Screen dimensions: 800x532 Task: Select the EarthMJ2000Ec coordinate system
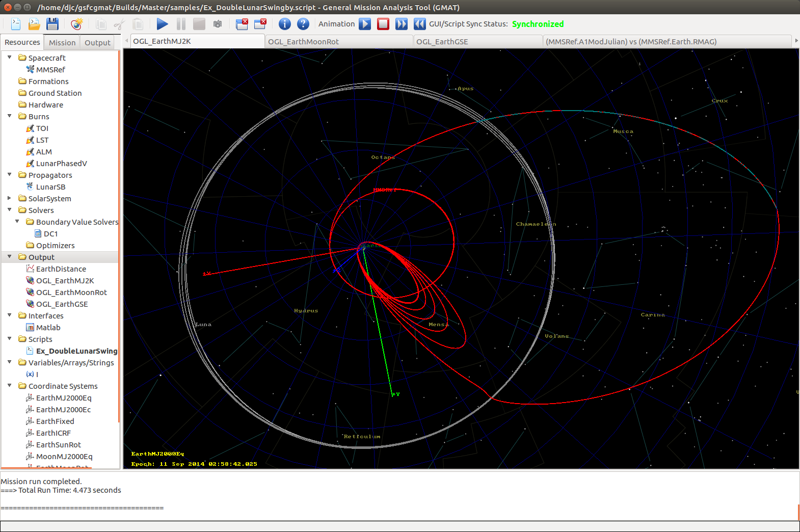(58, 410)
